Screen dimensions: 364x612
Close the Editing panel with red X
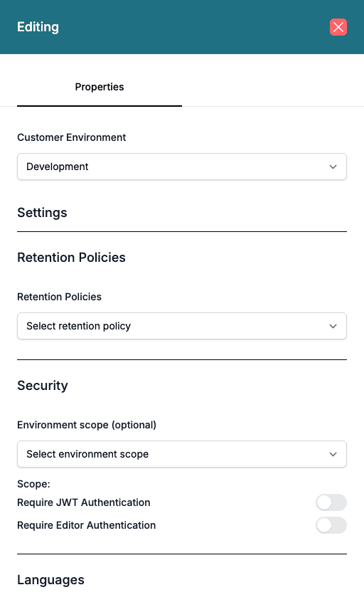pyautogui.click(x=338, y=27)
